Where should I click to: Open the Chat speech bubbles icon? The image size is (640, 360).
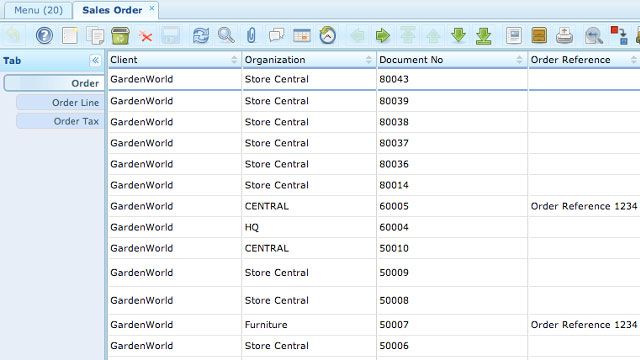pyautogui.click(x=276, y=36)
